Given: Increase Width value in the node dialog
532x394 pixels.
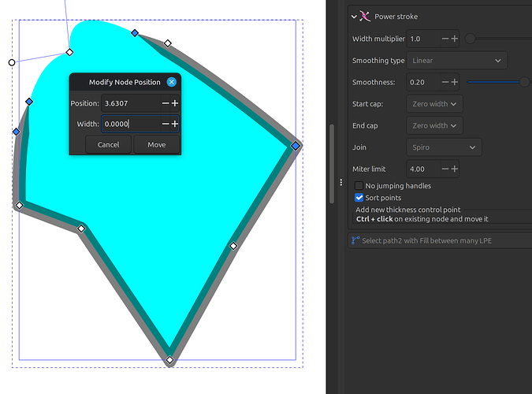Looking at the screenshot, I should point(175,124).
